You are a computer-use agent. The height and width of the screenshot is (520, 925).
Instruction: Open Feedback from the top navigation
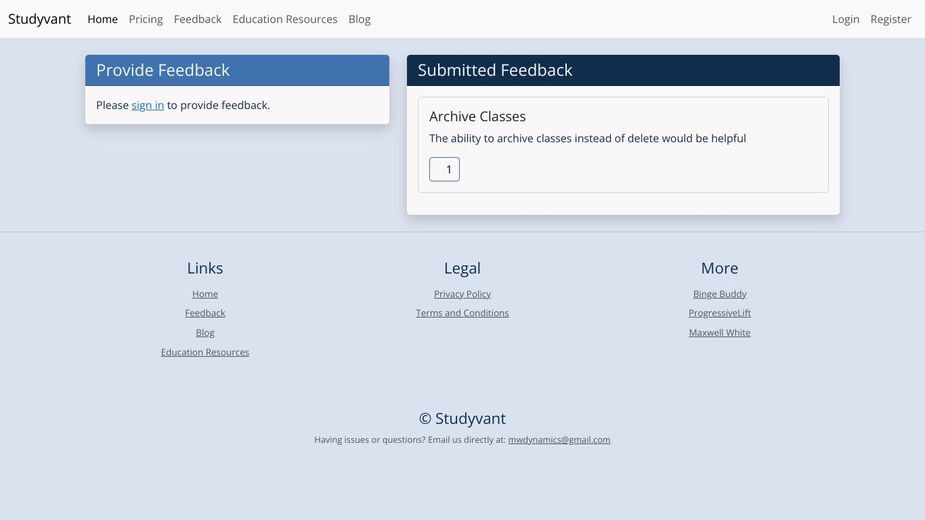tap(198, 19)
